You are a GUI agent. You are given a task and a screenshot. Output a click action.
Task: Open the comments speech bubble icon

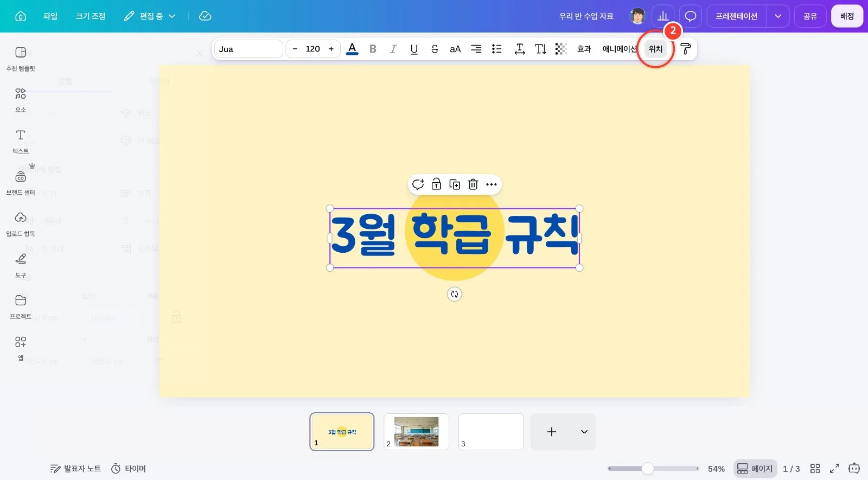click(x=691, y=16)
